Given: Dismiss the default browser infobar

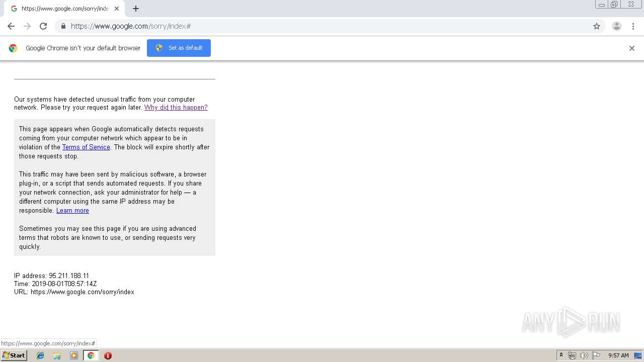Looking at the screenshot, I should (632, 48).
